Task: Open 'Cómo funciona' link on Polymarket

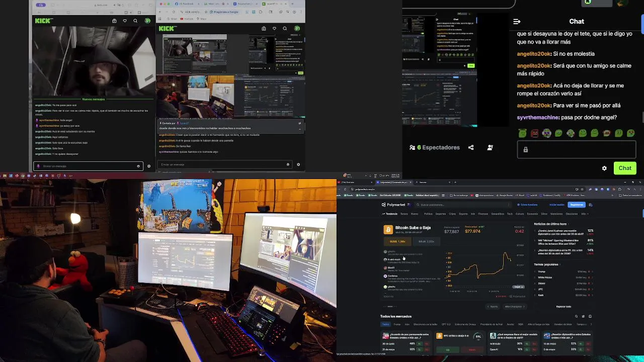Action: coord(527,205)
